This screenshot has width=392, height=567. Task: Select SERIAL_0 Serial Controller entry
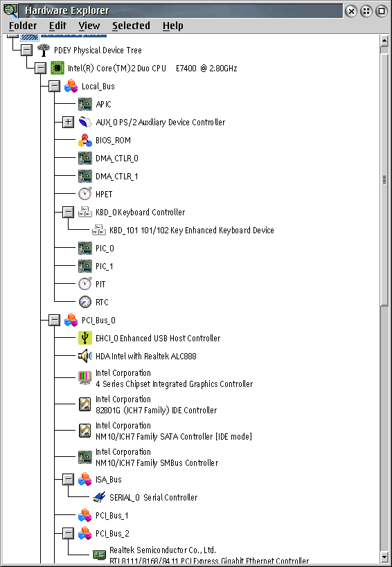[154, 498]
